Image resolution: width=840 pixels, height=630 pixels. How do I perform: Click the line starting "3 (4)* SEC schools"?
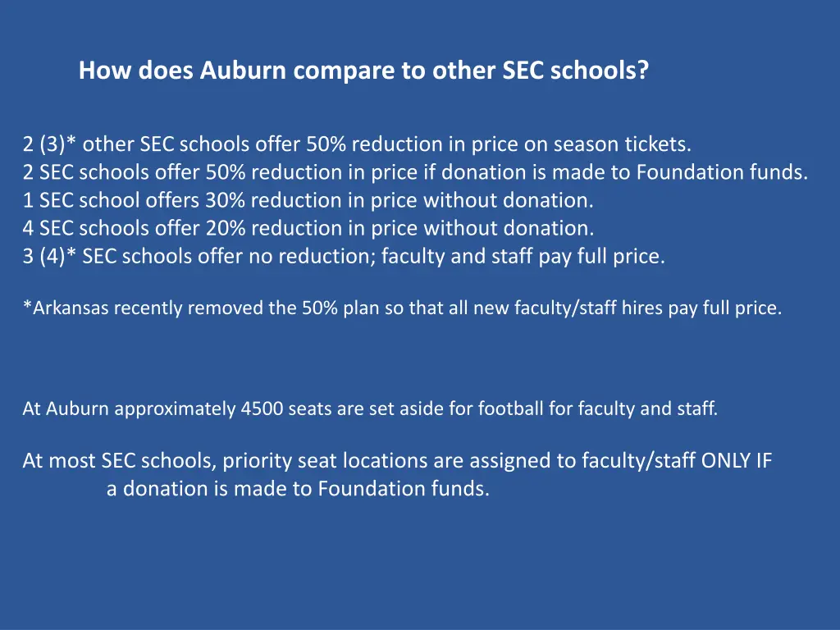pyautogui.click(x=344, y=256)
